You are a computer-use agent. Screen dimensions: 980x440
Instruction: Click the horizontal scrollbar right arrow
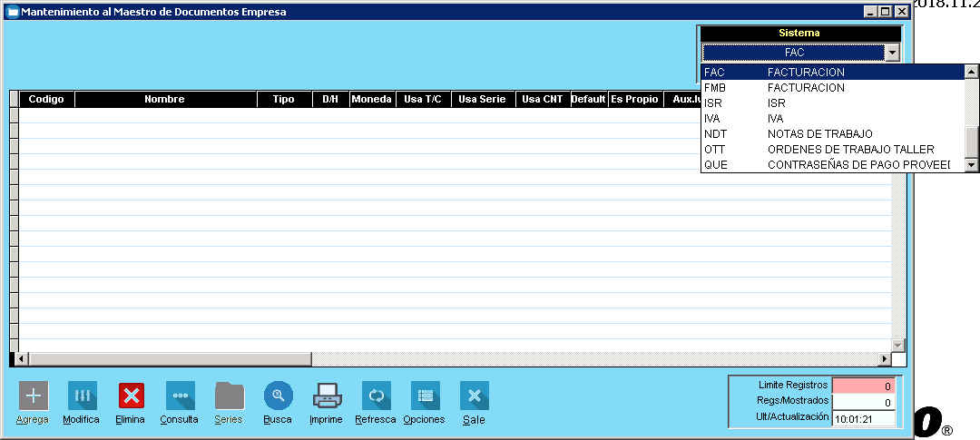pyautogui.click(x=884, y=358)
